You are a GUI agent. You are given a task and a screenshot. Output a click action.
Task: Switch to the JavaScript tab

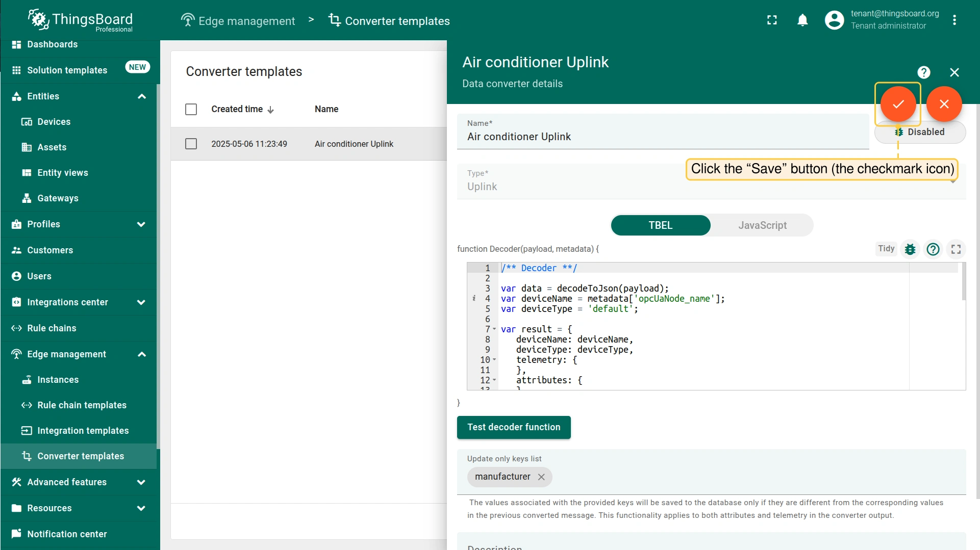pos(762,225)
